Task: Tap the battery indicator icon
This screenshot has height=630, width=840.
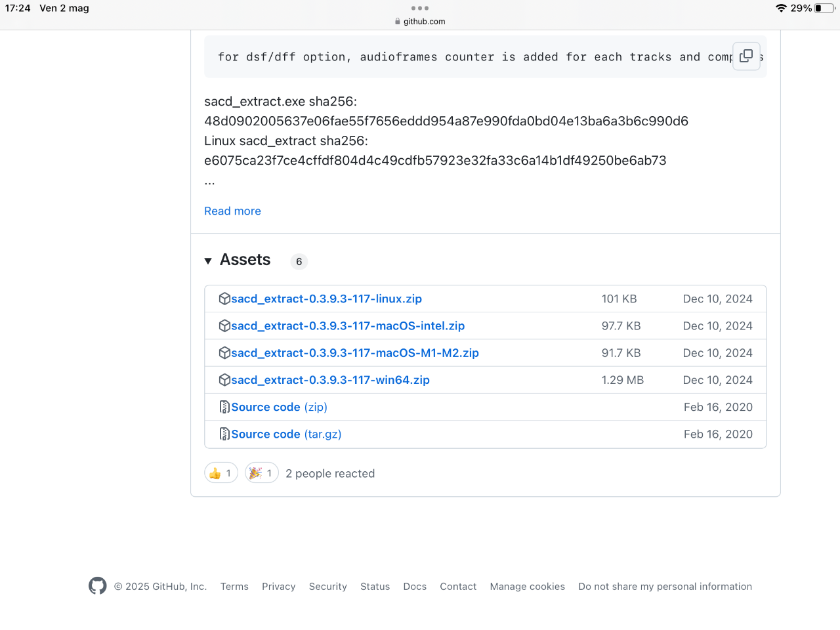Action: pos(824,8)
